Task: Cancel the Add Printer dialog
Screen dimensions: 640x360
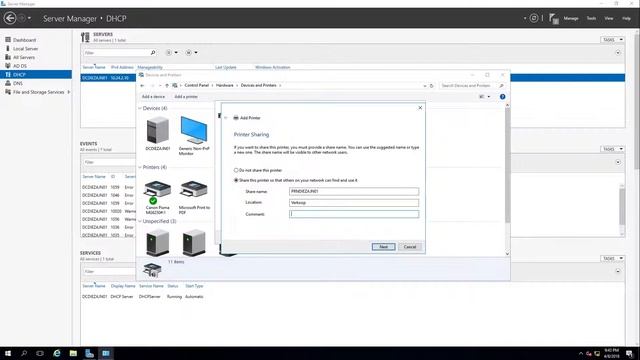Action: (410, 247)
